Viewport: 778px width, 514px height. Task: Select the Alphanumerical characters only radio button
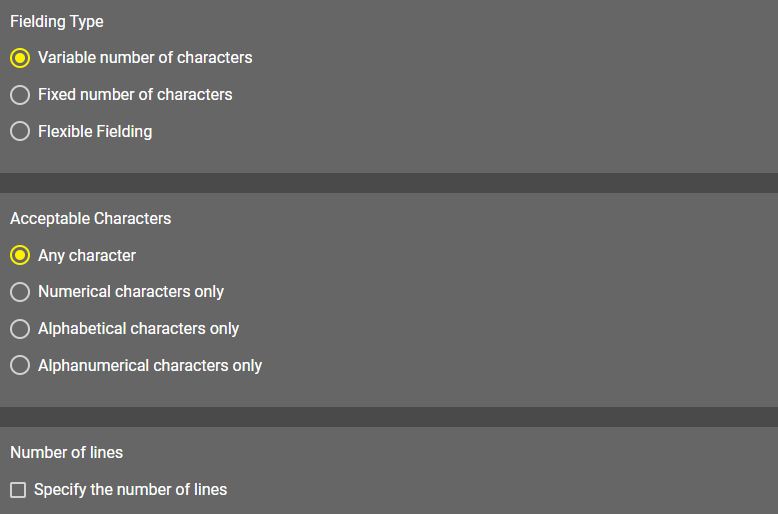click(x=20, y=365)
